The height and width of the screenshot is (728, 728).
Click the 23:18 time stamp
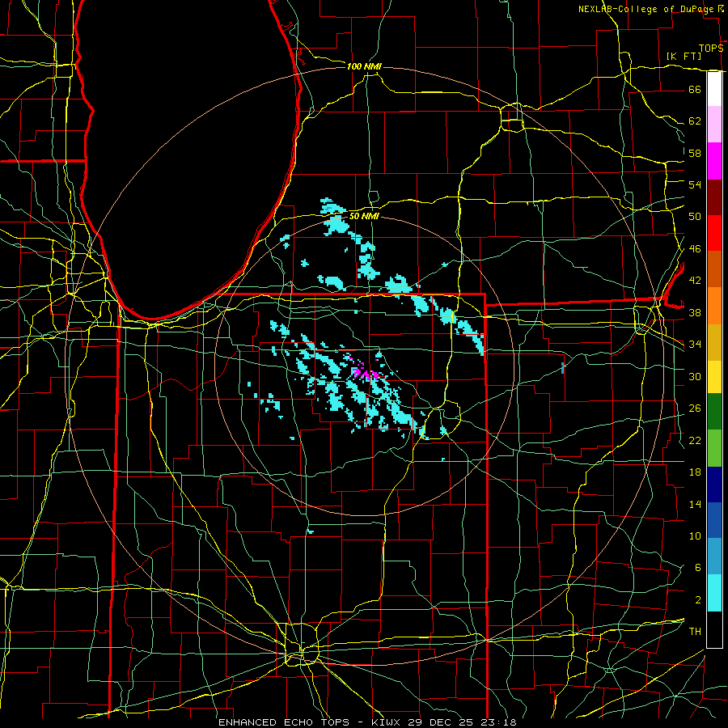click(x=499, y=722)
